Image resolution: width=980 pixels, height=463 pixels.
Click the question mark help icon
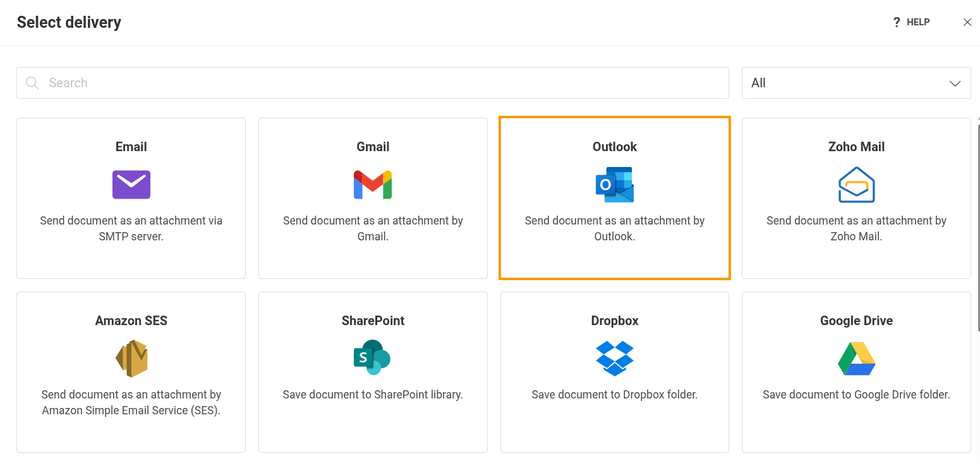tap(896, 22)
